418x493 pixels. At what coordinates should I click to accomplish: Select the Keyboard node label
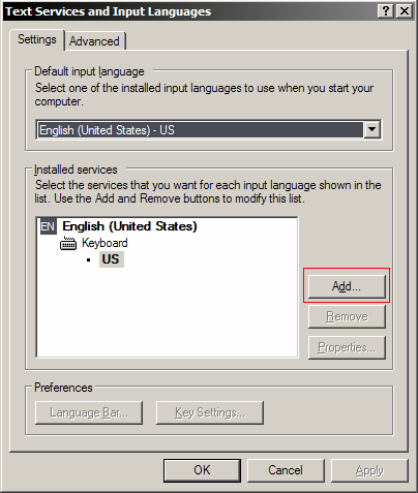coord(105,243)
